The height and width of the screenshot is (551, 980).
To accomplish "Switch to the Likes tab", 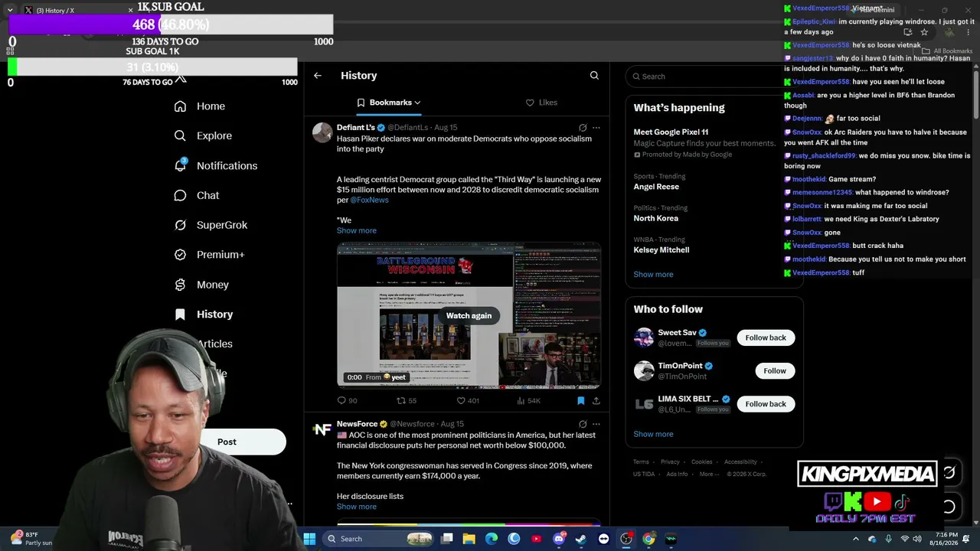I will (541, 103).
